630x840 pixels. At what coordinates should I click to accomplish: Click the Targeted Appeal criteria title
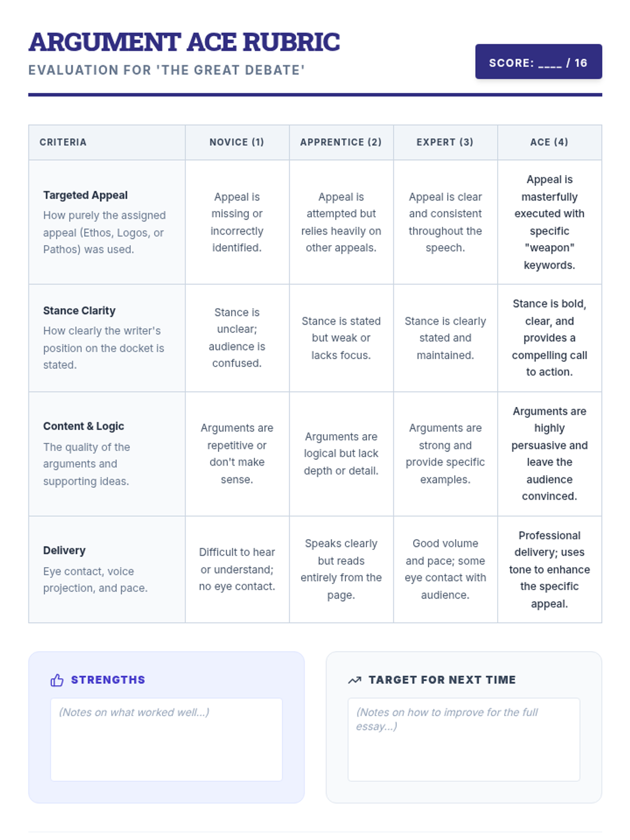pos(86,195)
